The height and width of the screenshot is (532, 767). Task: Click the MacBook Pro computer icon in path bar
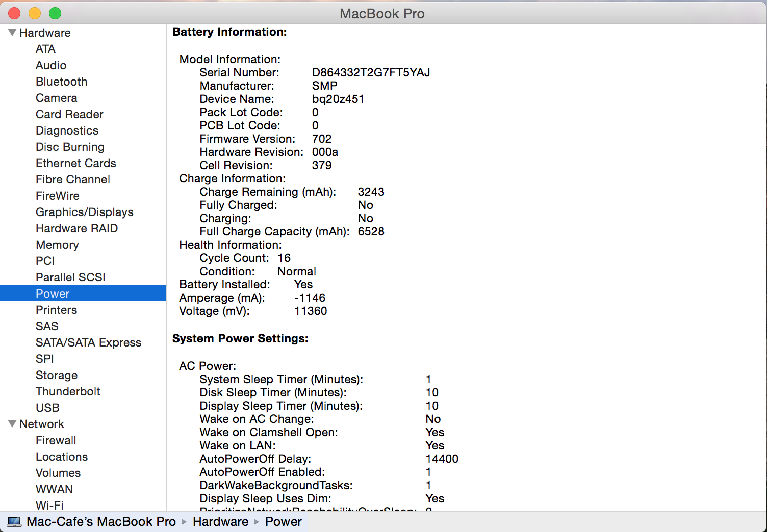coord(14,522)
